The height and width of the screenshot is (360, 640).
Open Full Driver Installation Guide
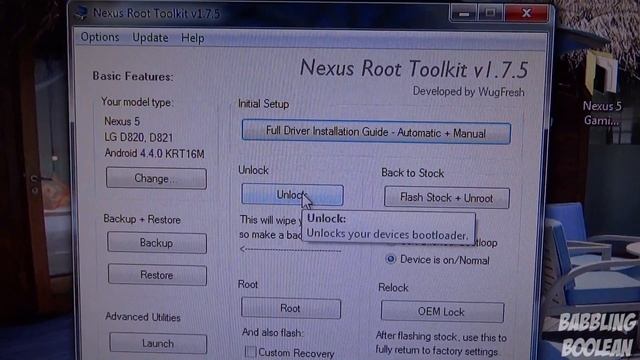click(376, 132)
